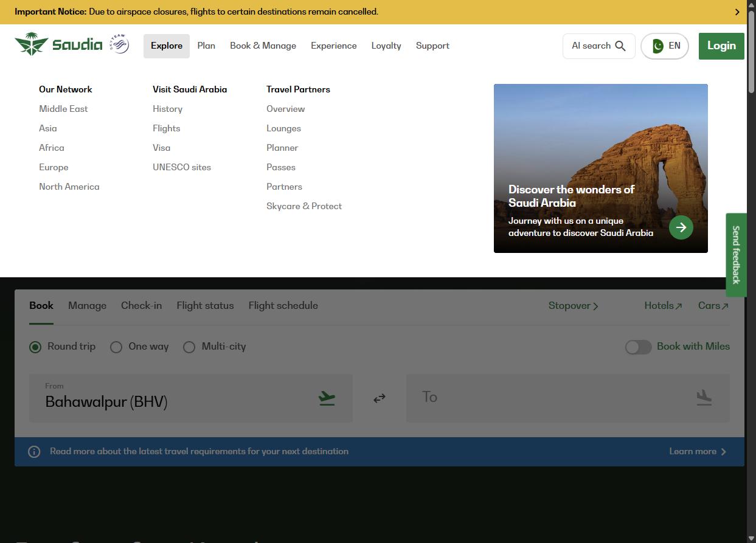Open Skycare & Protect link
The image size is (756, 543).
pyautogui.click(x=304, y=206)
